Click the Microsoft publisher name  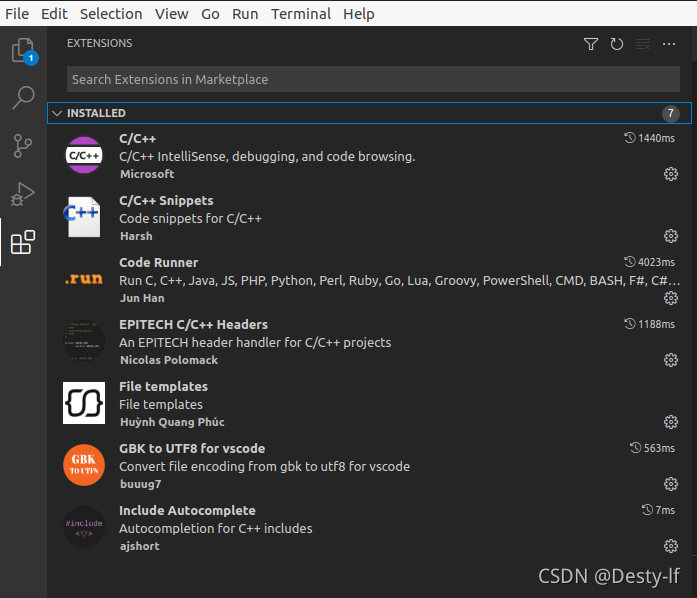pos(147,174)
